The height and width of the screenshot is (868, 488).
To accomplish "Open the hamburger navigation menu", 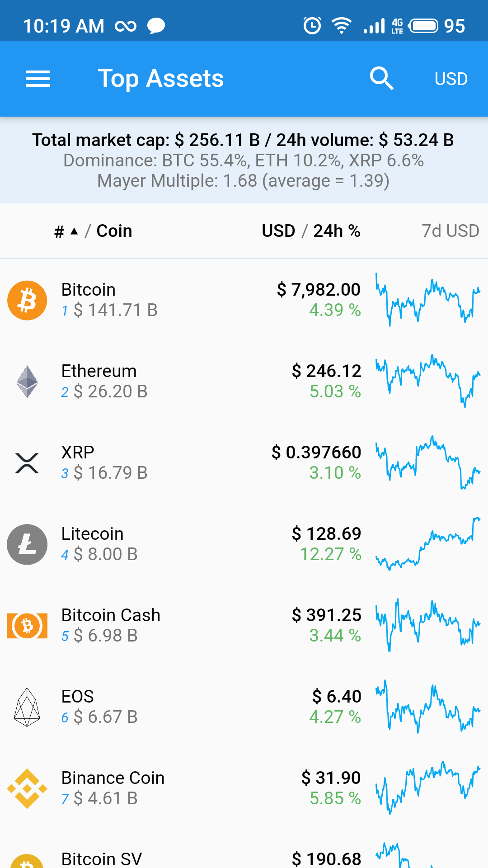I will (38, 79).
